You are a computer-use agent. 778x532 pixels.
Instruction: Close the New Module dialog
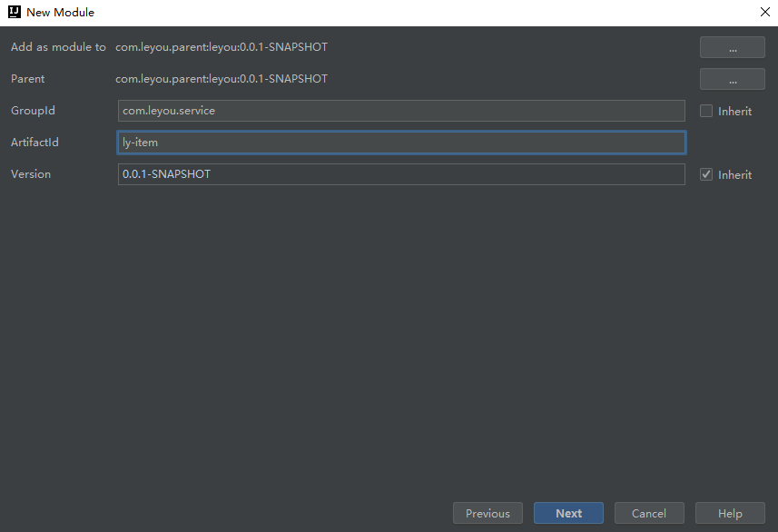tap(764, 12)
